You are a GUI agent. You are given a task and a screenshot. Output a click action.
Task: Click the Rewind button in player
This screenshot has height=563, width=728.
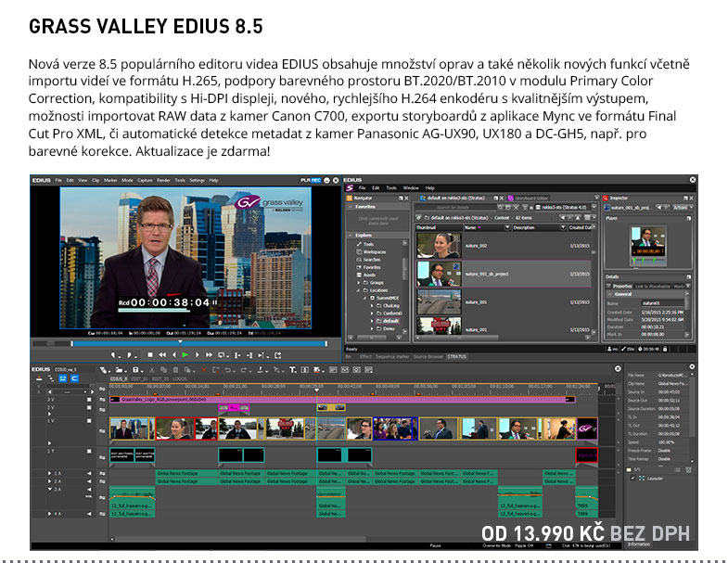pyautogui.click(x=162, y=355)
